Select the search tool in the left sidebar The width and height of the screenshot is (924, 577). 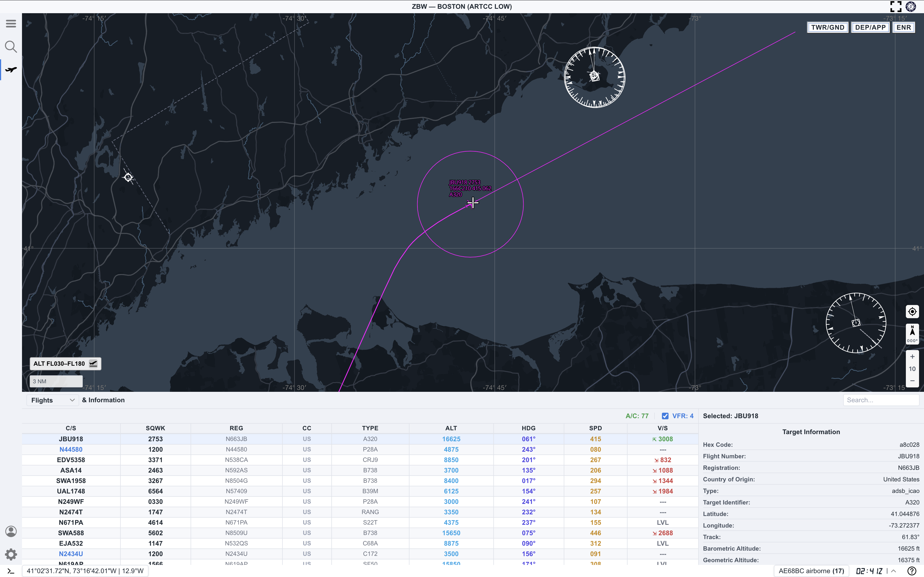point(11,46)
